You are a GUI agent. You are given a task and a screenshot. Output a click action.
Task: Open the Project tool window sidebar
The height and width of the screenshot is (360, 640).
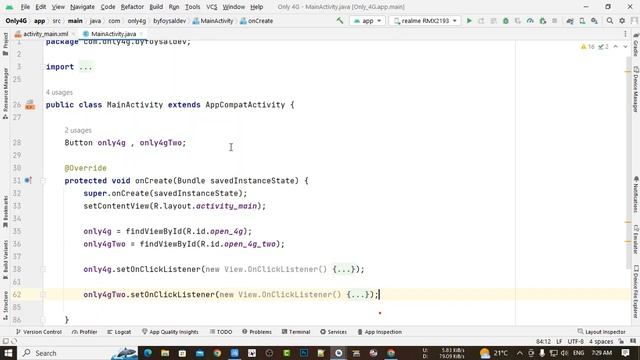point(5,44)
